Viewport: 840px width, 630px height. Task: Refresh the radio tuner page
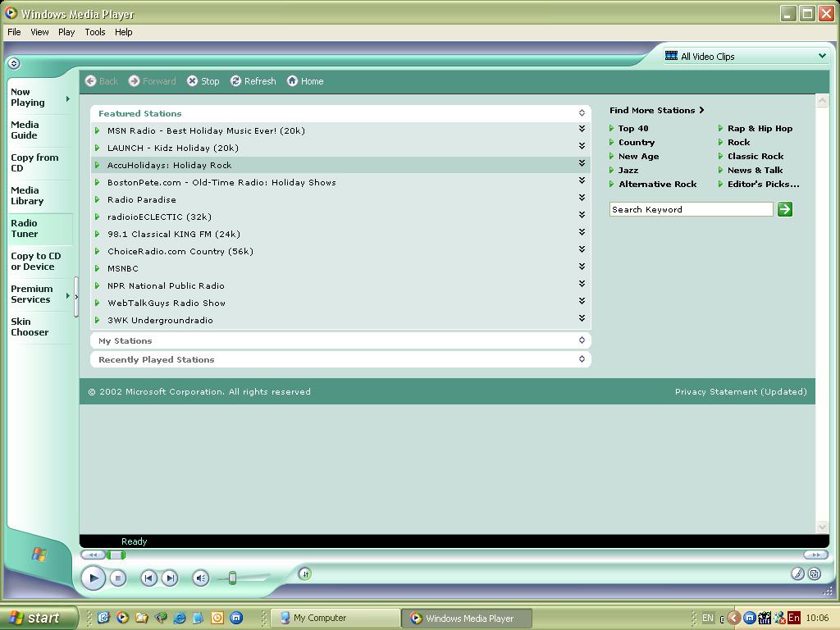pos(253,81)
